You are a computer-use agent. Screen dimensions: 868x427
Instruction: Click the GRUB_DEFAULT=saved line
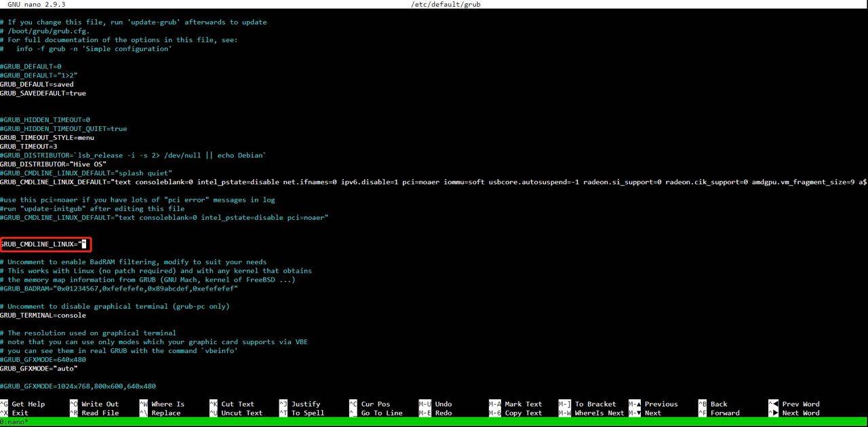click(37, 85)
